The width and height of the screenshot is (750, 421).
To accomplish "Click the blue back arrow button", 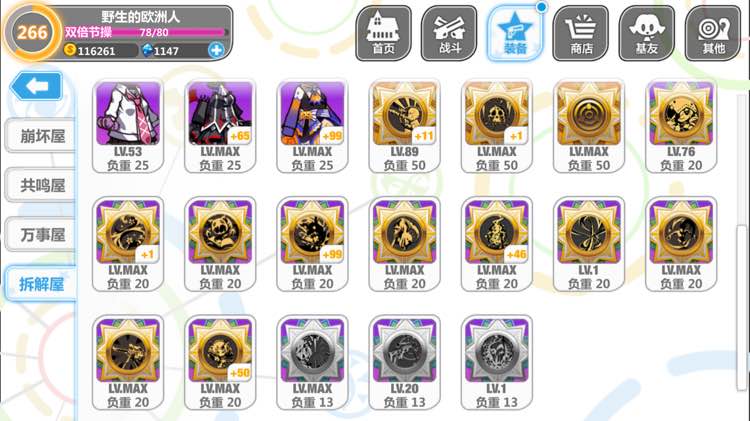I will [x=36, y=86].
